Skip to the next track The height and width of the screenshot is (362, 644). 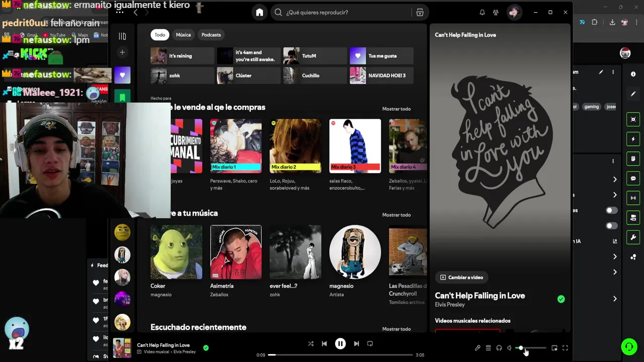tap(356, 344)
